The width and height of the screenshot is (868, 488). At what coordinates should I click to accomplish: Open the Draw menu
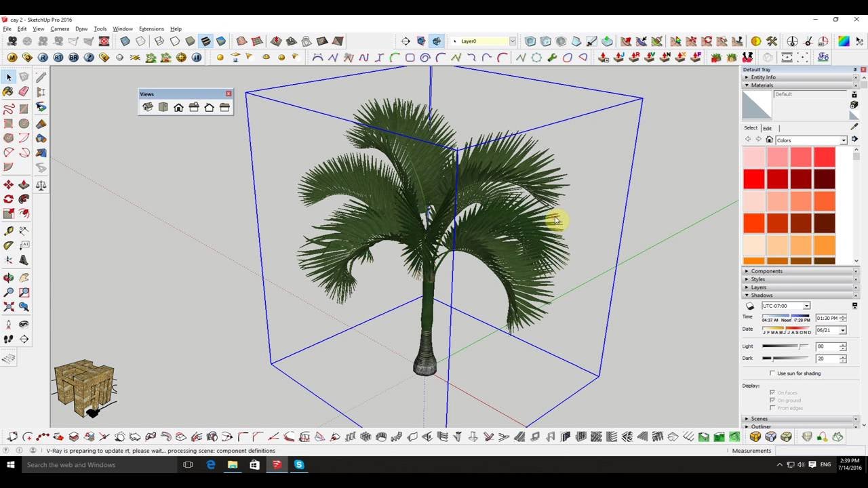coord(81,29)
